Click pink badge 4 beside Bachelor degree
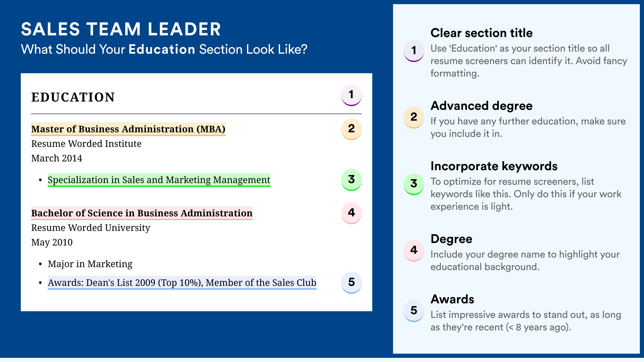 [351, 213]
